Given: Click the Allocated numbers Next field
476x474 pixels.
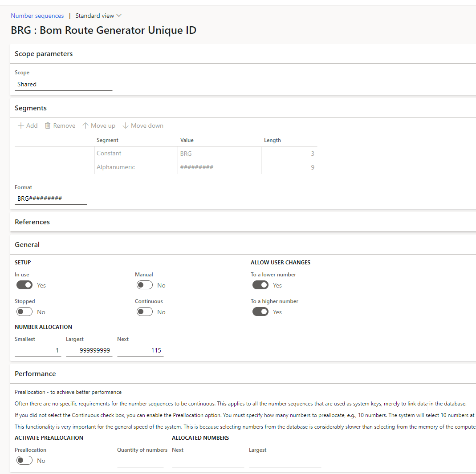Looking at the screenshot, I should 208,461.
